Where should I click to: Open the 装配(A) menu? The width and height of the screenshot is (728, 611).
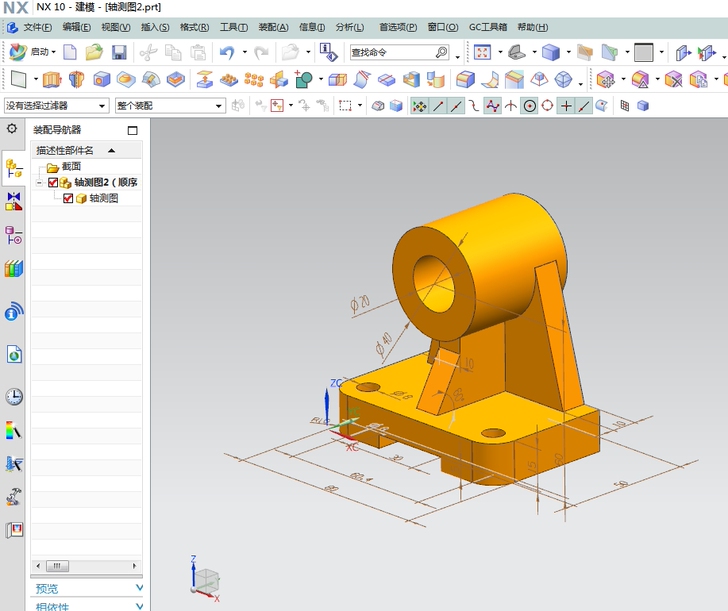point(273,27)
